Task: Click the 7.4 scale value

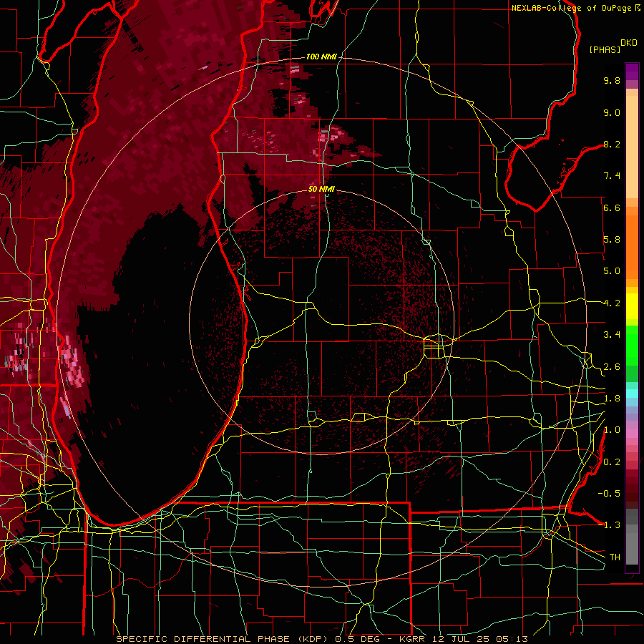Action: point(612,176)
